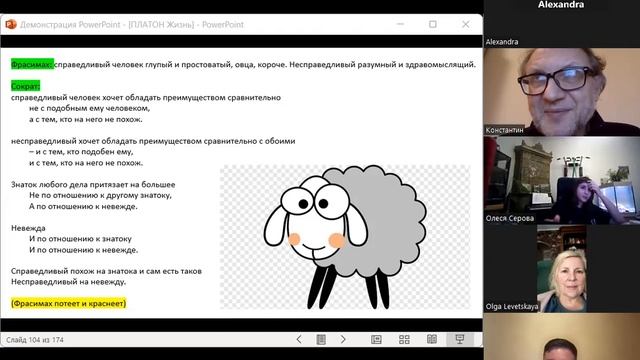Select Олеся Серова's video tile
The width and height of the screenshot is (640, 360).
562,180
